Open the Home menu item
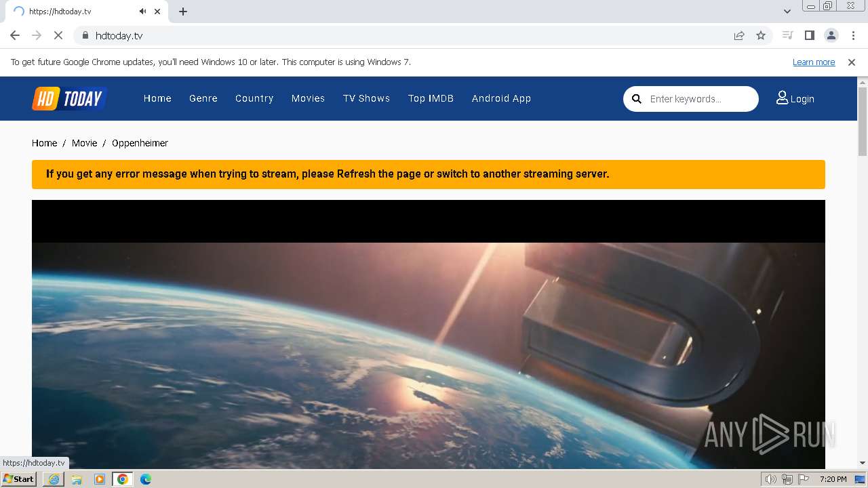The image size is (868, 488). 157,98
